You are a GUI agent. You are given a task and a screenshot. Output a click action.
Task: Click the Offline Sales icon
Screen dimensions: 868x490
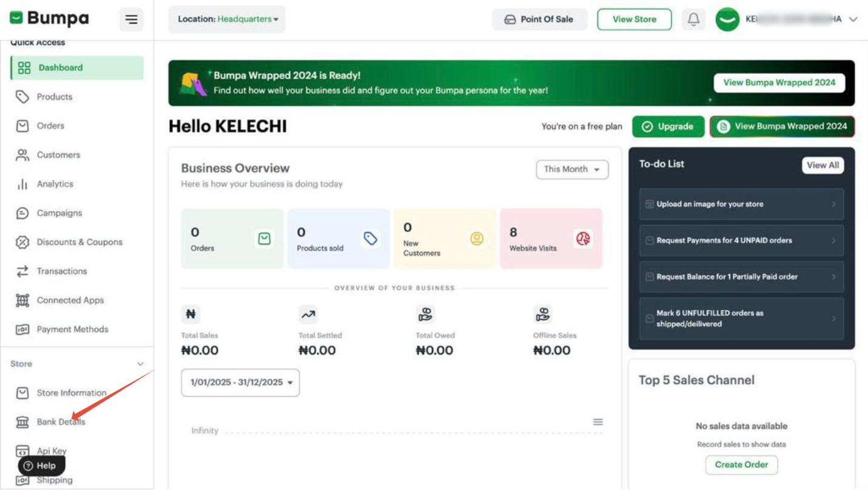543,314
